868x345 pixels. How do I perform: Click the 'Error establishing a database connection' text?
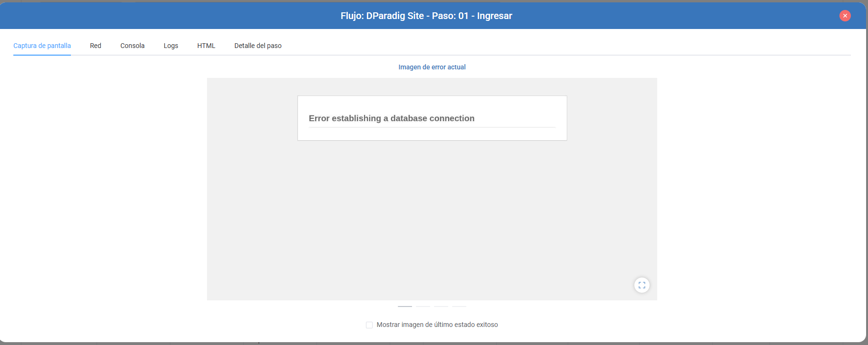point(392,118)
